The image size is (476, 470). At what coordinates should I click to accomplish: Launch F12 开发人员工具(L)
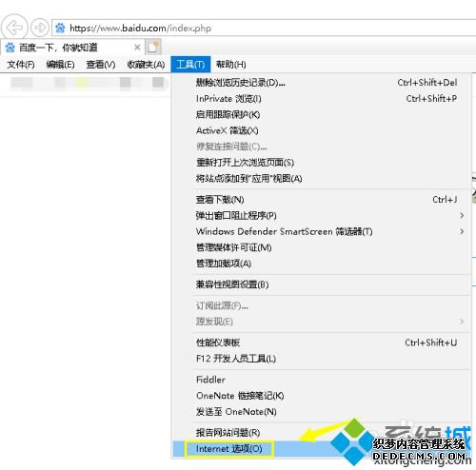(321, 359)
